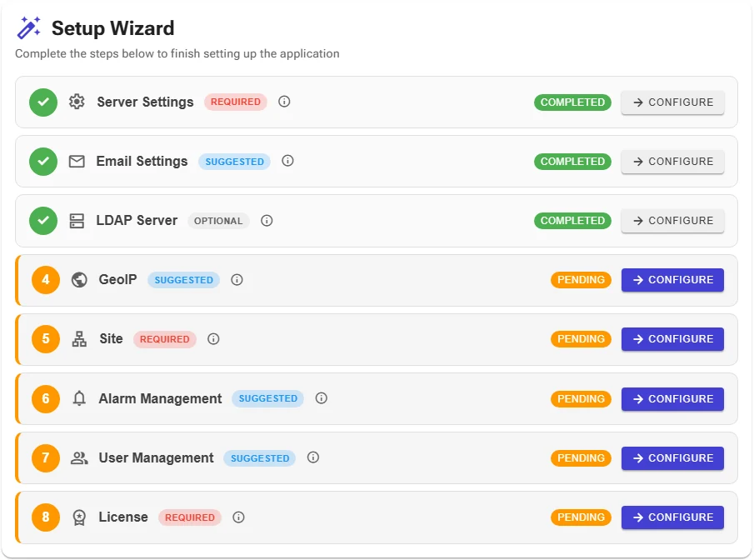The height and width of the screenshot is (560, 754).
Task: View the info icon next to License
Action: click(x=238, y=517)
